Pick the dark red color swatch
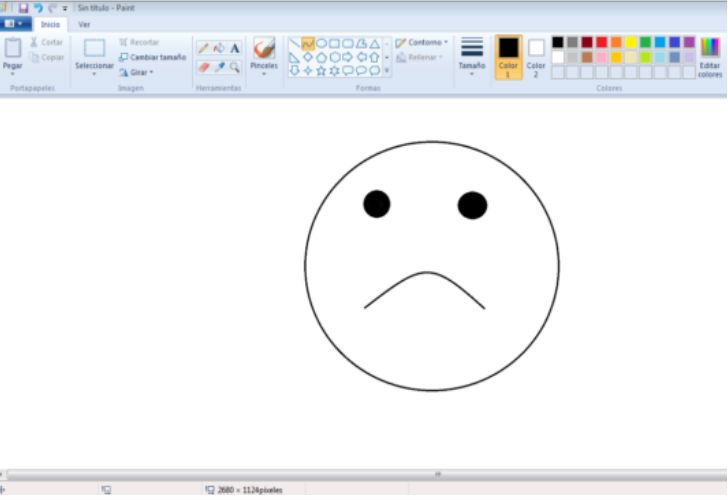The height and width of the screenshot is (500, 728). (x=587, y=42)
